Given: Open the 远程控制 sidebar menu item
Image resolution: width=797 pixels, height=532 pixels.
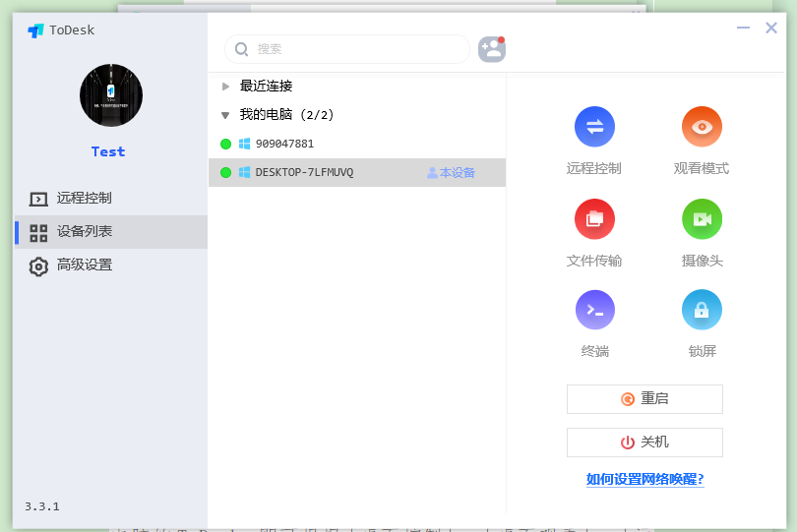Looking at the screenshot, I should coord(111,199).
